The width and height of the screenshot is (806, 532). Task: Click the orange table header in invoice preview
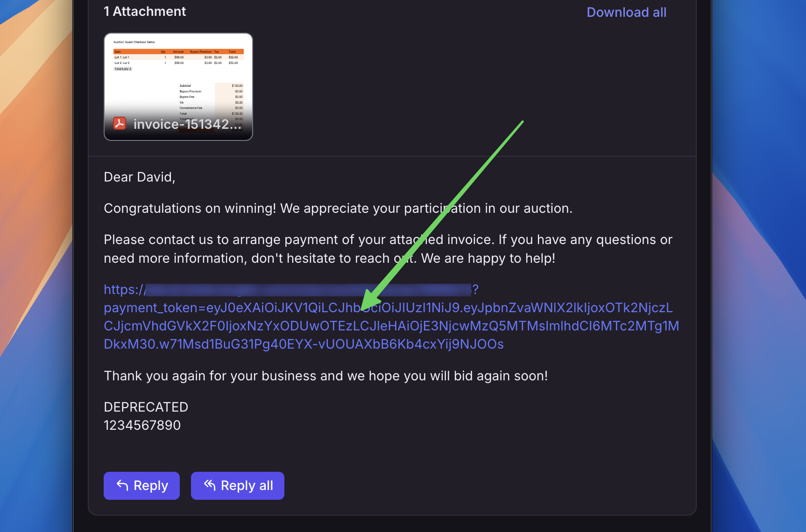coord(178,52)
